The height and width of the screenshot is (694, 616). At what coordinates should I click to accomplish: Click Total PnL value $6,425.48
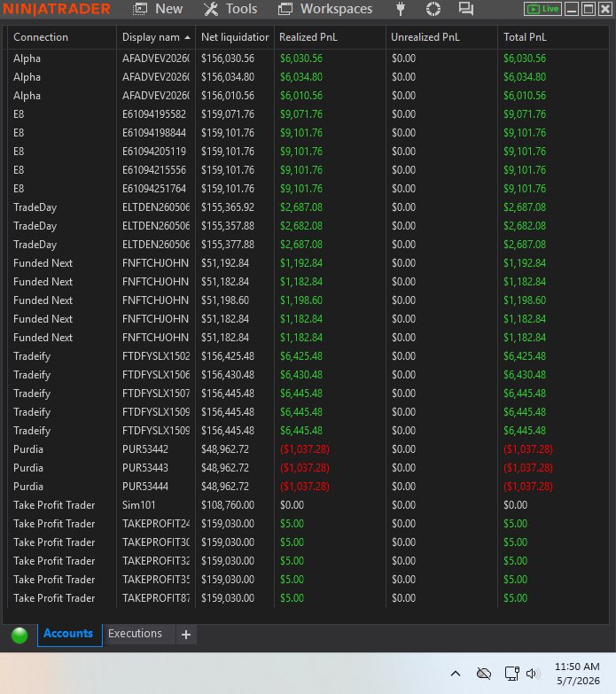tap(525, 356)
